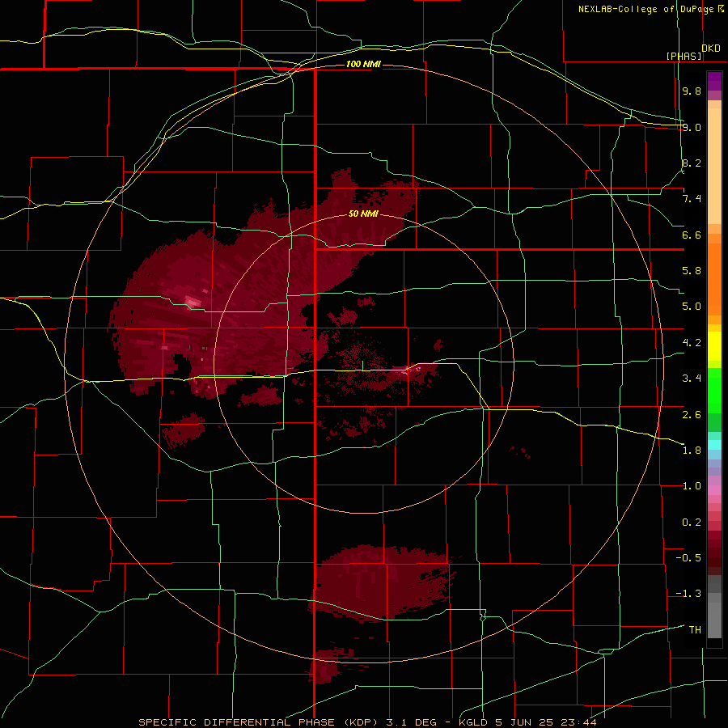
Task: Click the 8.2 scale value
Action: [692, 163]
